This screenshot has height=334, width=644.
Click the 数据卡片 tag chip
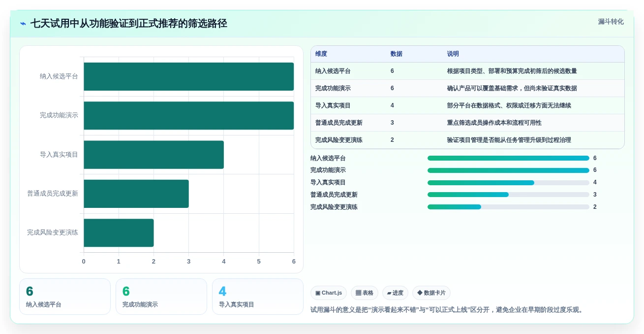(x=431, y=293)
